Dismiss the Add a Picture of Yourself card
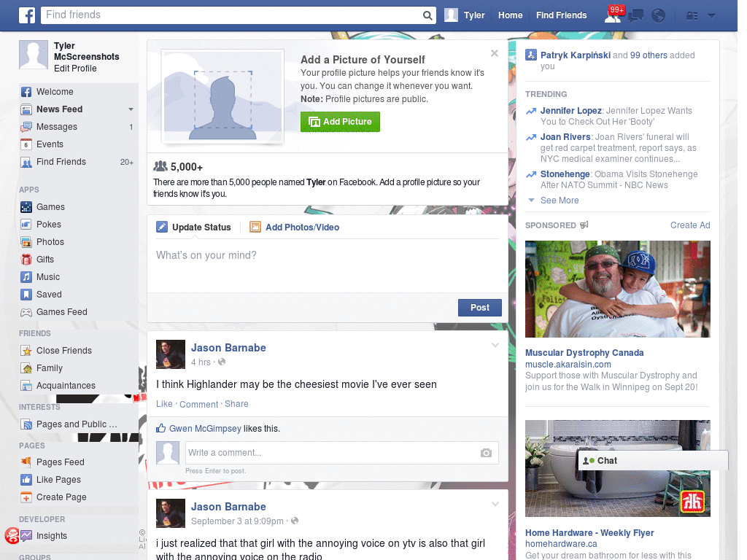747x560 pixels. pos(495,53)
